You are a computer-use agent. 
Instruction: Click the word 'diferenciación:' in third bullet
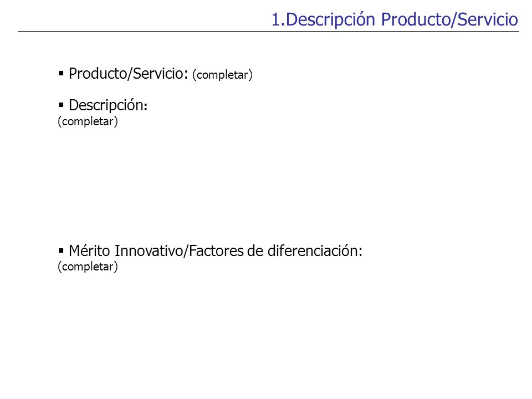(x=315, y=251)
